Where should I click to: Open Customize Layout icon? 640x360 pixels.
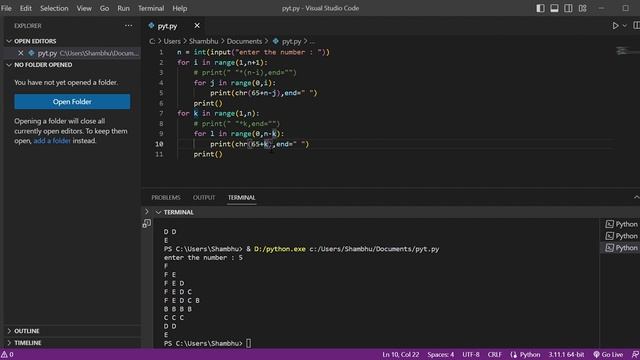[582, 8]
